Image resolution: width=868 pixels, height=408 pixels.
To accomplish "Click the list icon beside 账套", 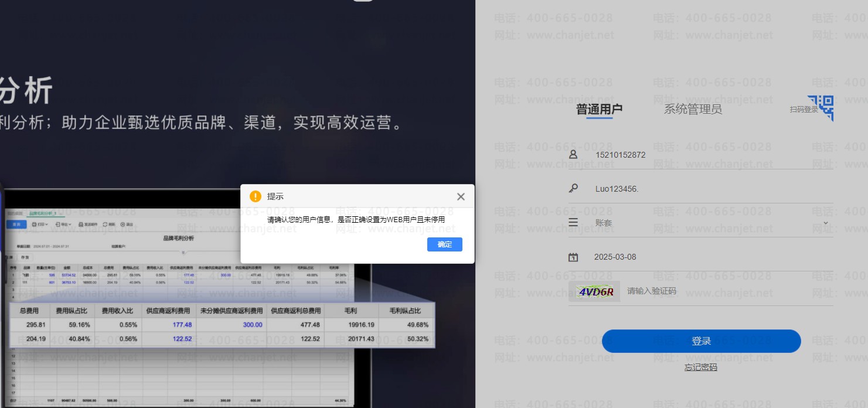I will tap(573, 223).
